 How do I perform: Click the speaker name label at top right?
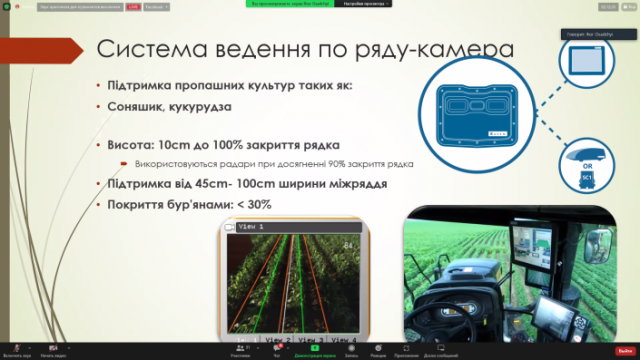coord(599,34)
